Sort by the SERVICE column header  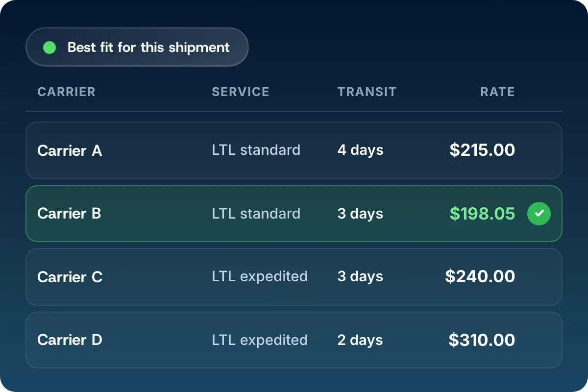[x=241, y=92]
